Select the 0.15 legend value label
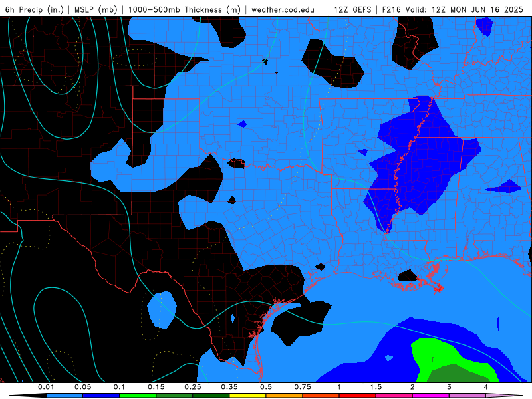The width and height of the screenshot is (532, 399). click(156, 387)
